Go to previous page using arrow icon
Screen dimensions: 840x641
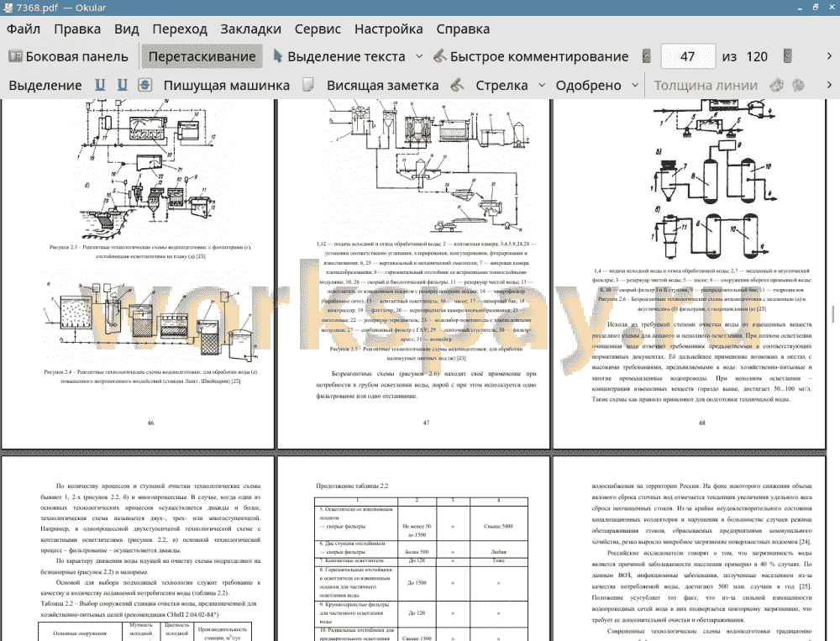(647, 55)
